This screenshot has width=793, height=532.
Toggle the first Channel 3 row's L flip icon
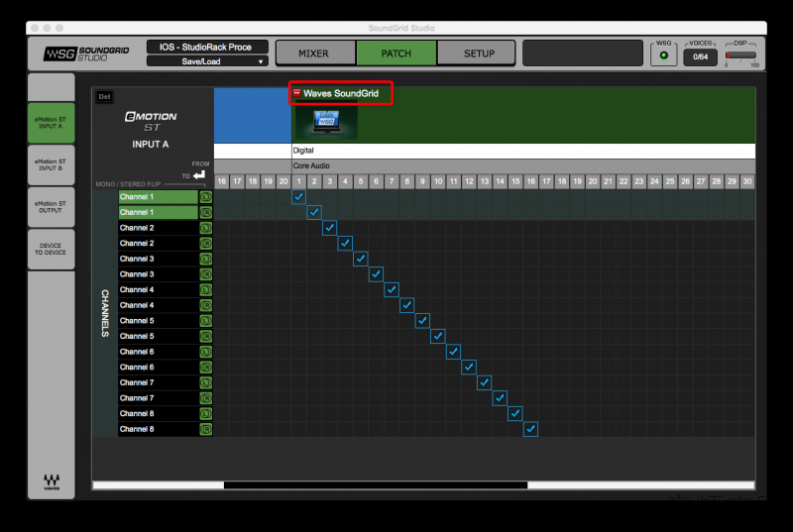(206, 259)
